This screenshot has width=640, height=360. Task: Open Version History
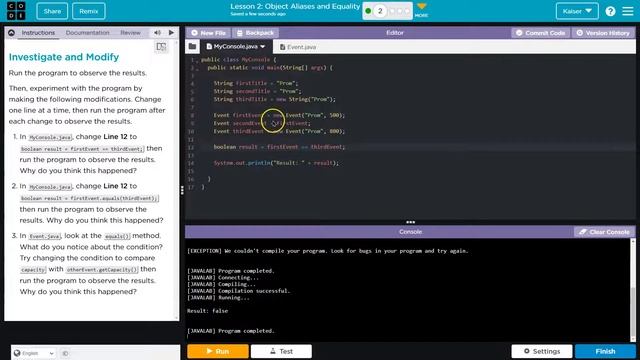[603, 33]
